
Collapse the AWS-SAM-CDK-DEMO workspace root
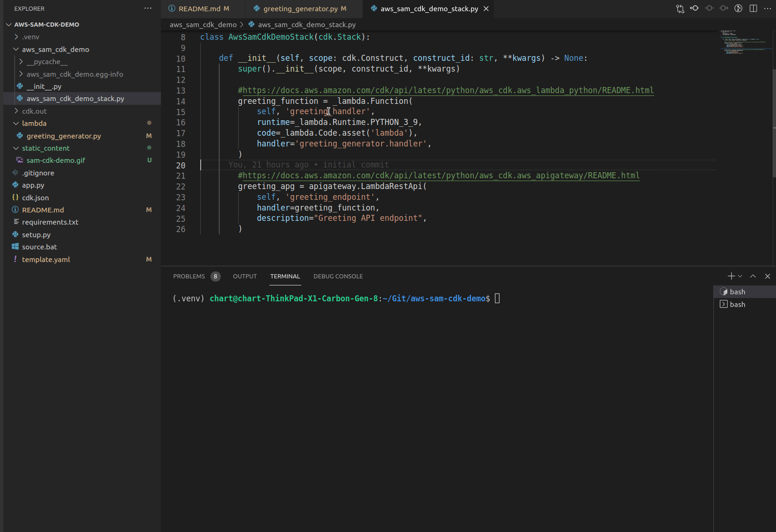pos(8,24)
